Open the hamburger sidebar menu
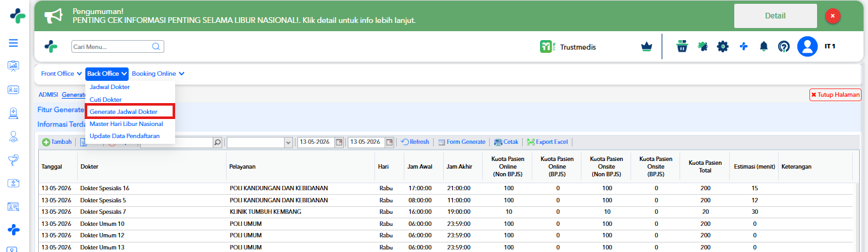868x252 pixels. pos(13,43)
